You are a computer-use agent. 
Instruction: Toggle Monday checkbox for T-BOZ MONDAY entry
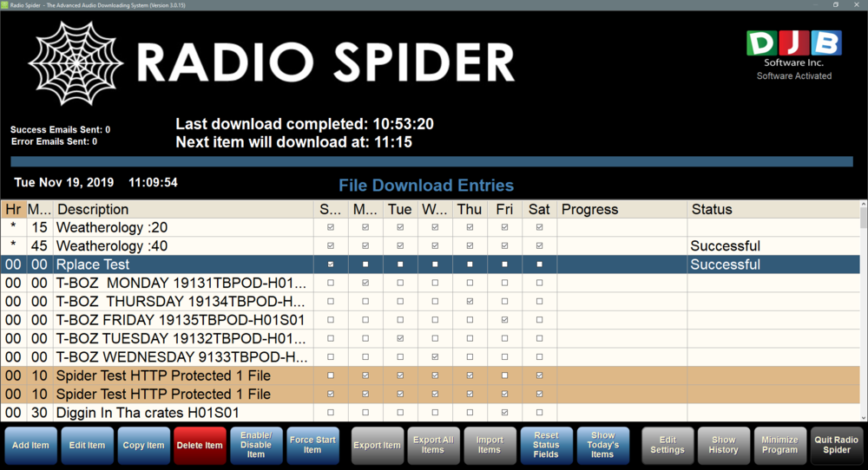pos(365,283)
